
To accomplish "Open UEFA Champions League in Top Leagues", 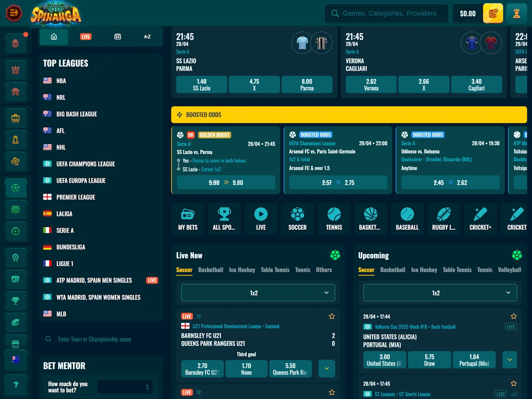I will (86, 164).
